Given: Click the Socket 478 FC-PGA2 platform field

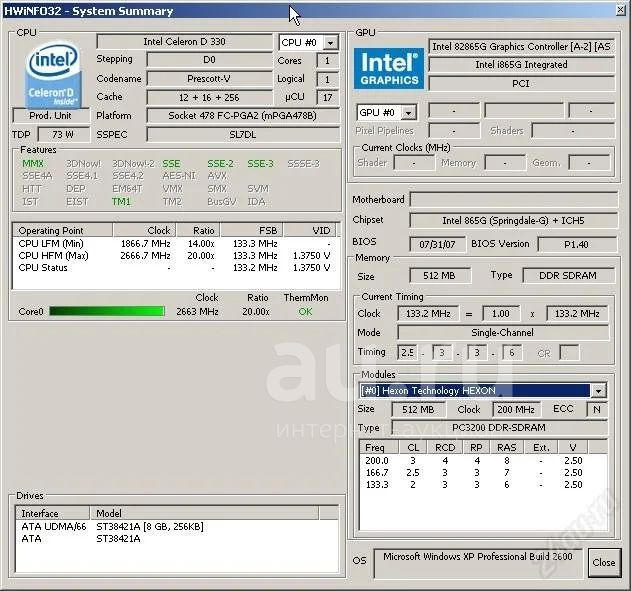Looking at the screenshot, I should coord(243,116).
